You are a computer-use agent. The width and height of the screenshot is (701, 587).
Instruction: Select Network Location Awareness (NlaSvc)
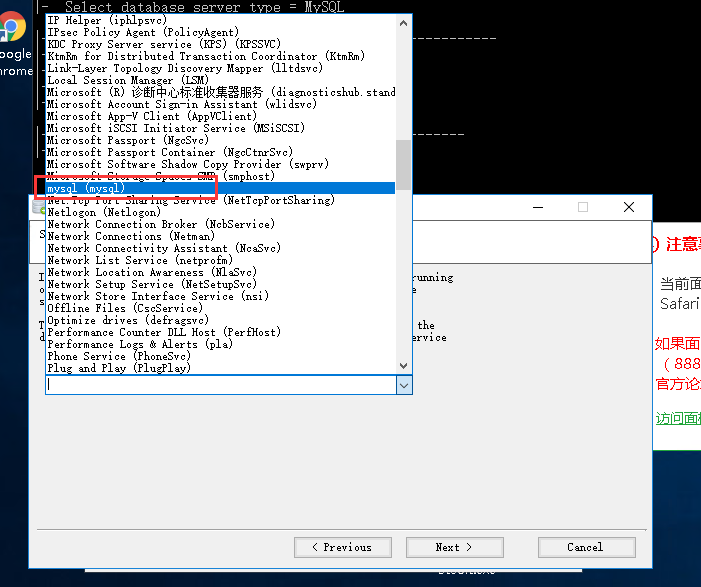click(221, 272)
